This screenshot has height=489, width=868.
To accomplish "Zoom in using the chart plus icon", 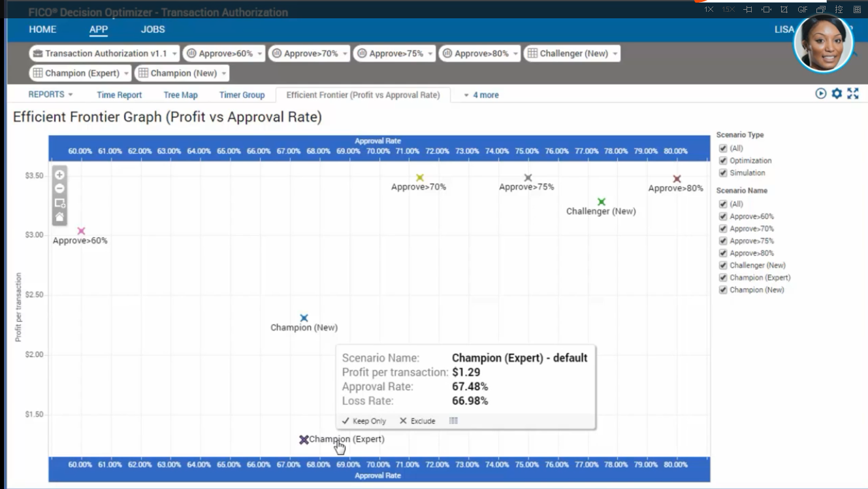I will (59, 175).
